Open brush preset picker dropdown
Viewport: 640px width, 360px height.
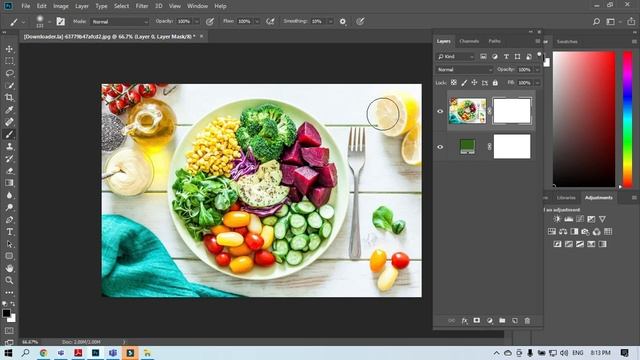pos(49,22)
